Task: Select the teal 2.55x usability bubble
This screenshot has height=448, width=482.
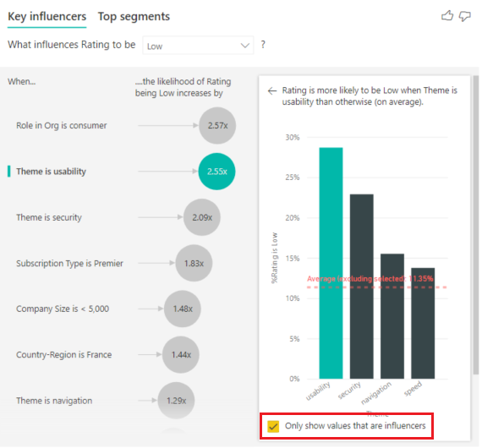Action: pyautogui.click(x=217, y=172)
